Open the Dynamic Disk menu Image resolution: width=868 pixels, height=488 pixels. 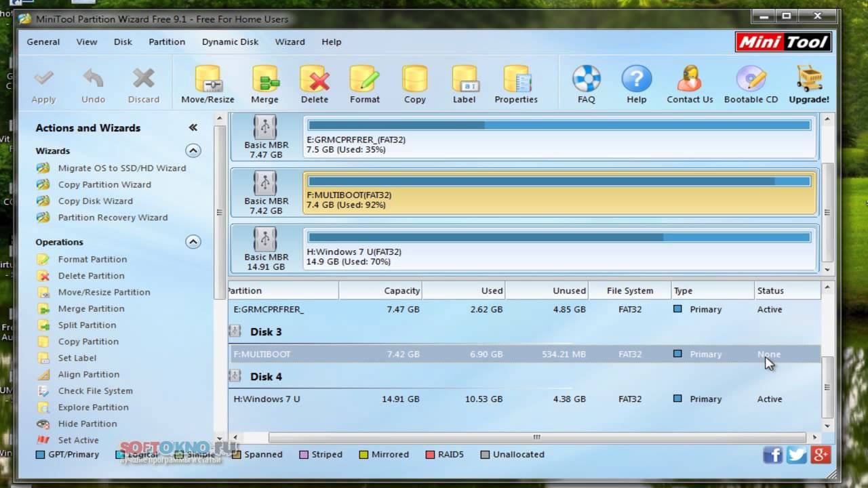(230, 42)
